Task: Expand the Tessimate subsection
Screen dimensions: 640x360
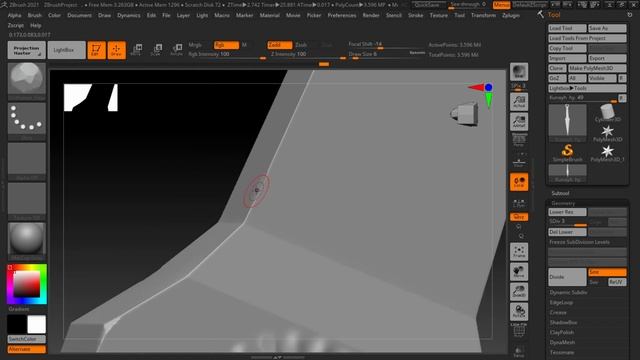Action: (562, 352)
